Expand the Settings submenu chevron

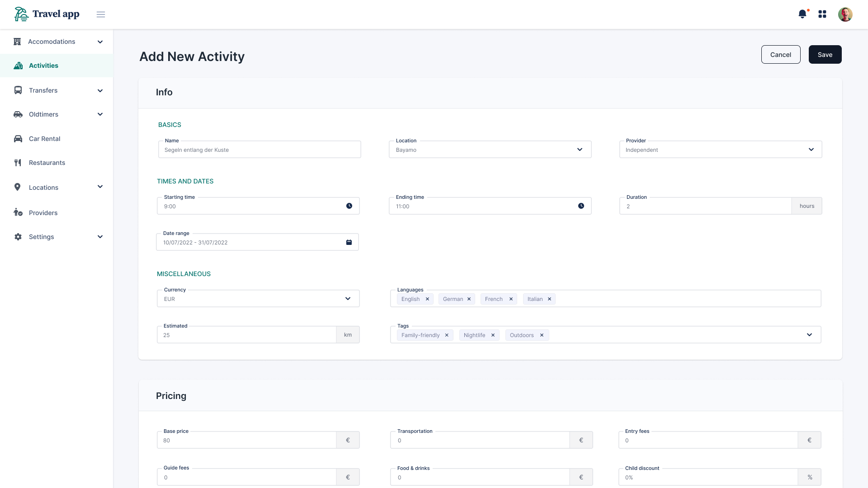tap(100, 237)
